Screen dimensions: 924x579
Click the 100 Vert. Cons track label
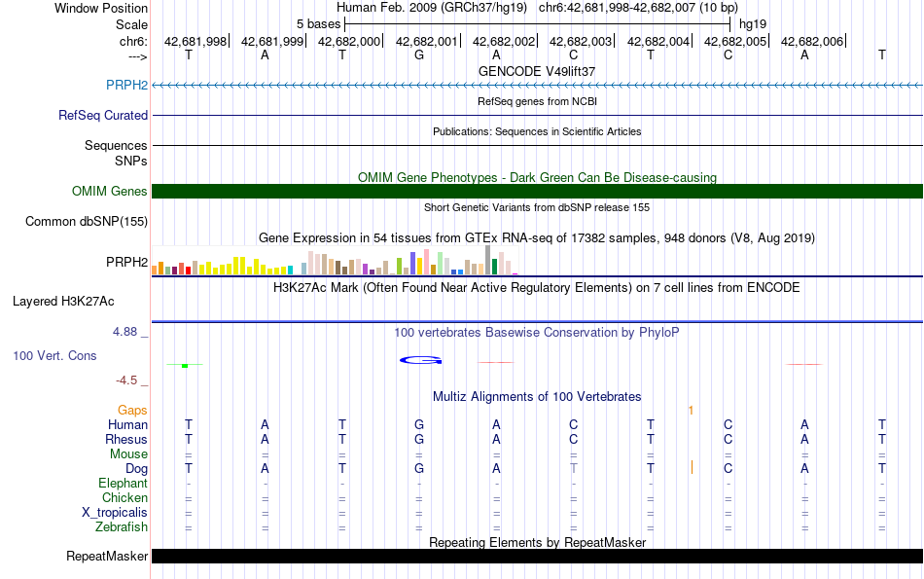(x=54, y=356)
